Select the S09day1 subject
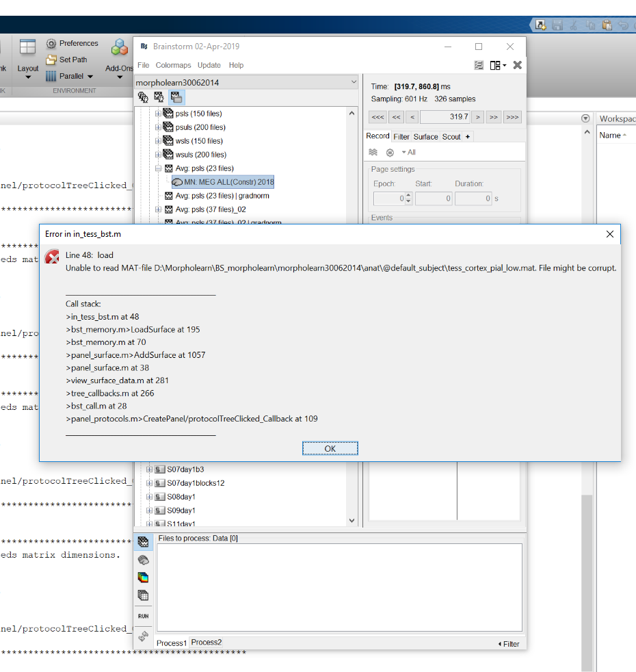Screen dimensions: 636x672 pos(181,511)
